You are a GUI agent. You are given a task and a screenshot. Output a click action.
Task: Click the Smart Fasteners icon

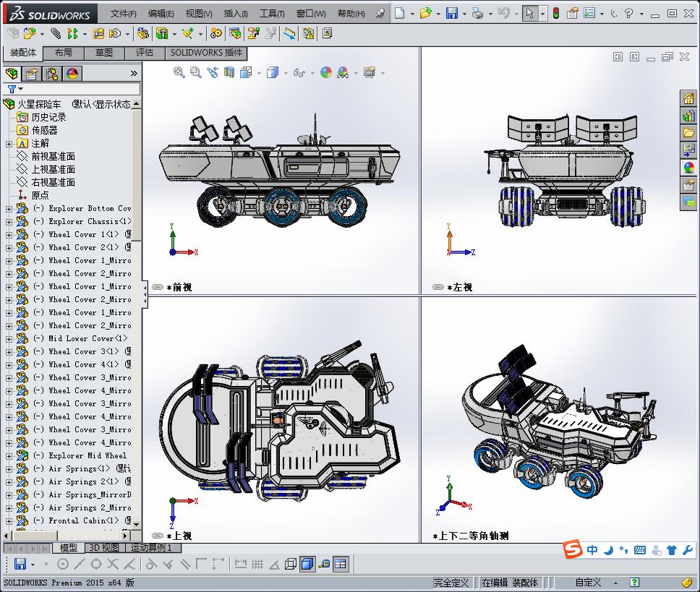98,33
